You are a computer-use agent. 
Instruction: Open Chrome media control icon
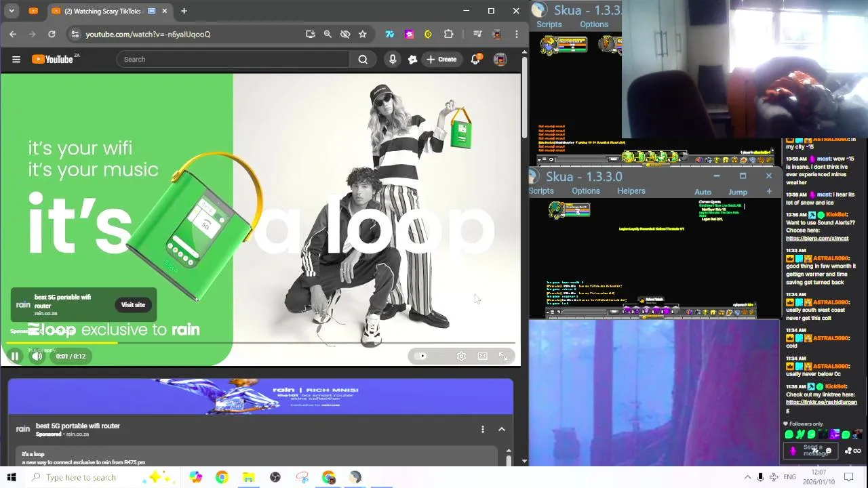(477, 34)
